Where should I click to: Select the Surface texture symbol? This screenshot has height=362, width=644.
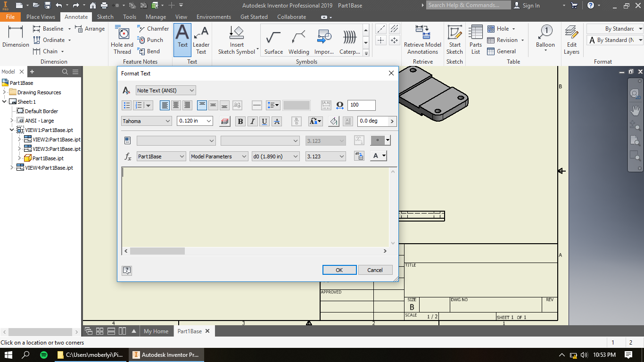click(273, 41)
